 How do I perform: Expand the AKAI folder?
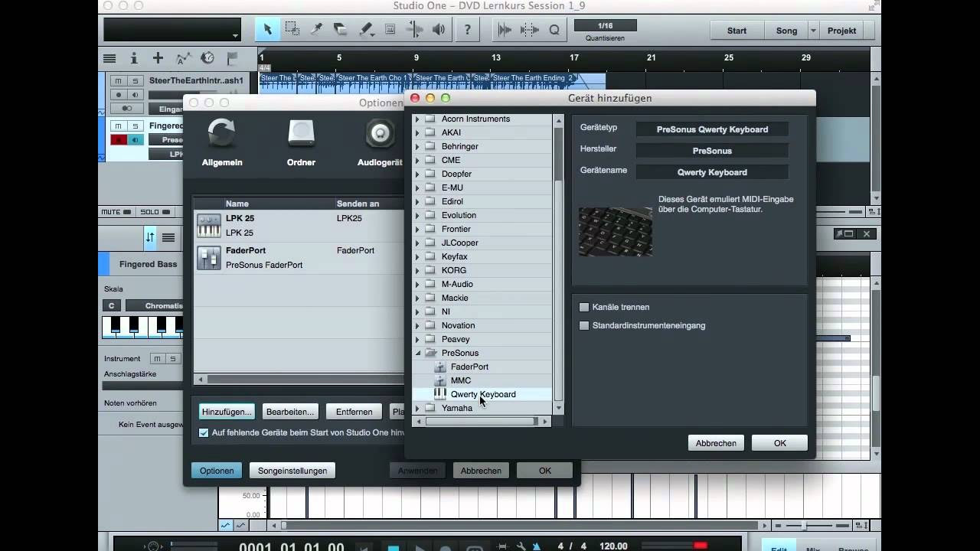pos(417,132)
